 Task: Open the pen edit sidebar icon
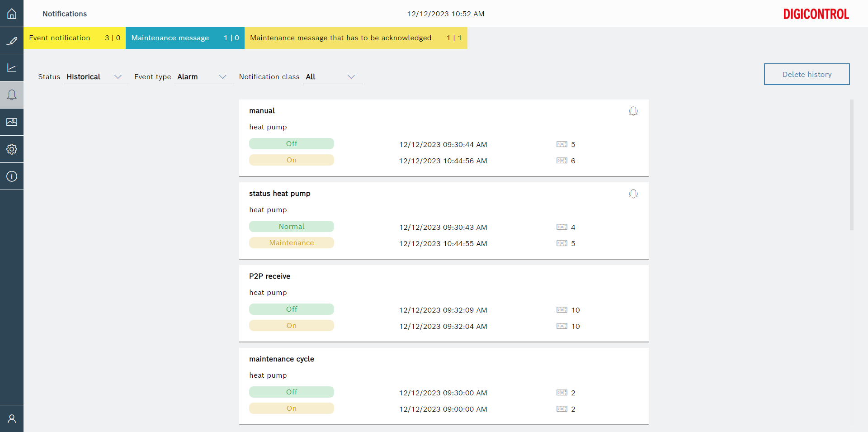[12, 41]
